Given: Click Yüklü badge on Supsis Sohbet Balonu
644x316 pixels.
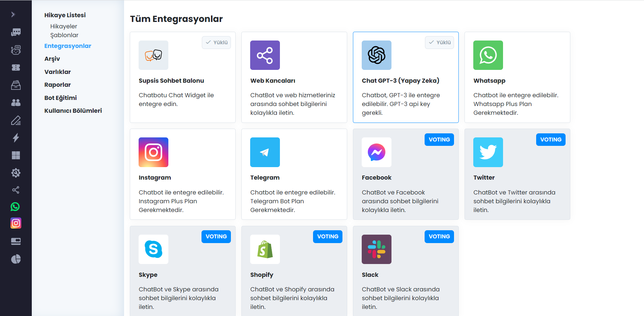Looking at the screenshot, I should [216, 43].
